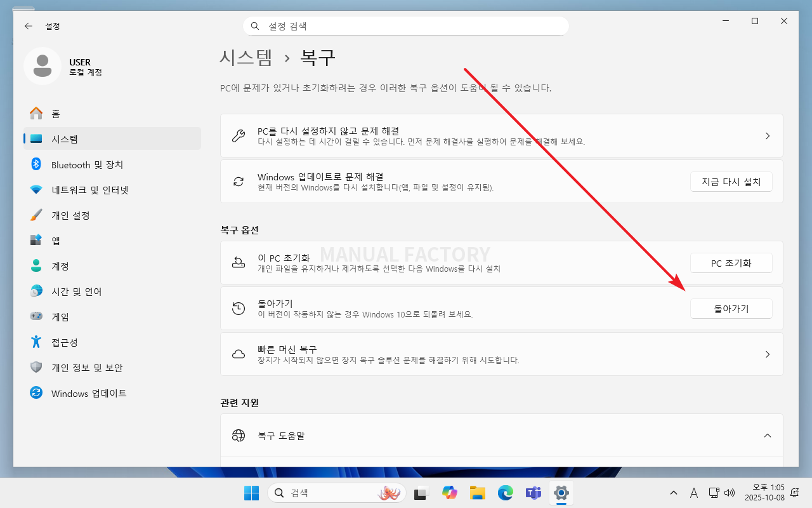Select Bluetooth 및 장치 sidebar item

[87, 164]
